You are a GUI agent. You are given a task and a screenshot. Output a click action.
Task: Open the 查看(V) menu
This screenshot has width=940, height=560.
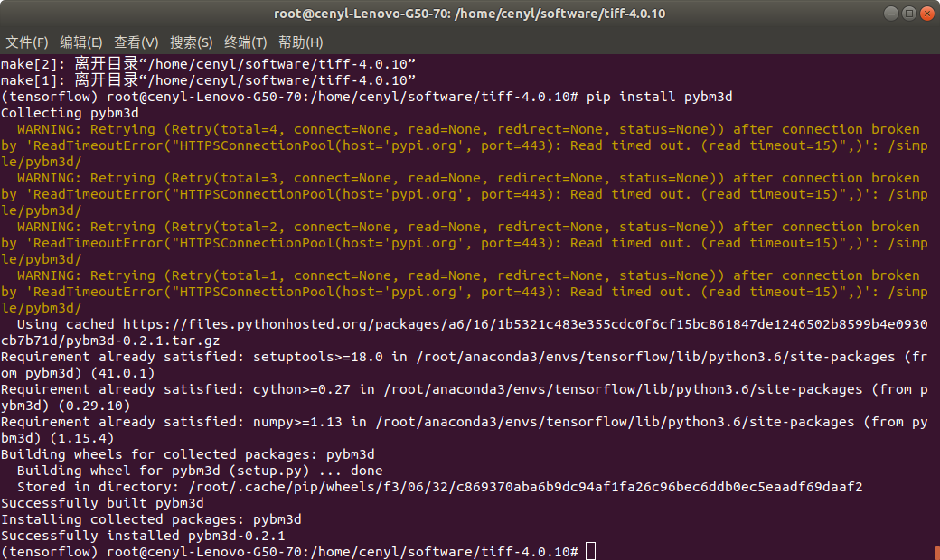tap(136, 42)
